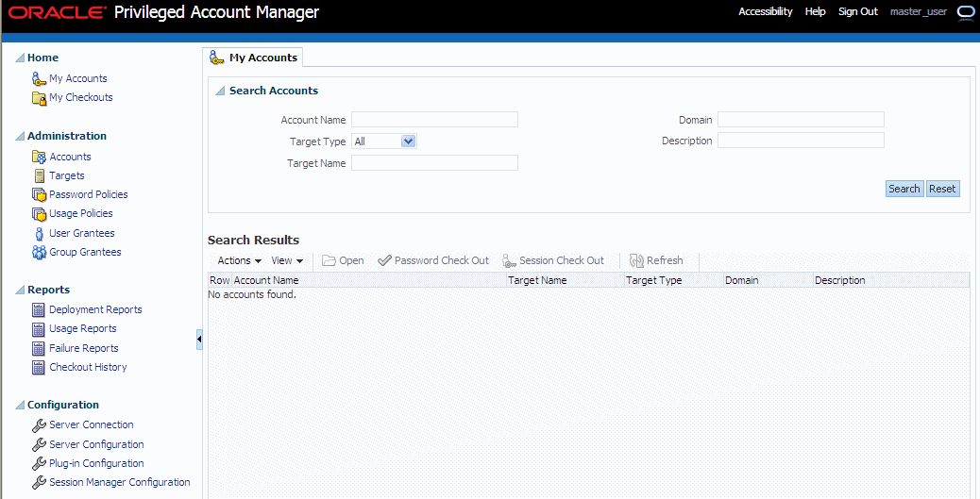Open the Checkout History link
The height and width of the screenshot is (499, 980).
(x=88, y=367)
